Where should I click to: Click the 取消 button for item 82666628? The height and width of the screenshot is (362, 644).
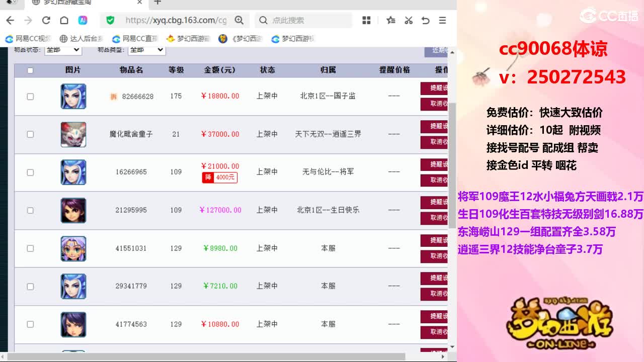click(x=434, y=104)
